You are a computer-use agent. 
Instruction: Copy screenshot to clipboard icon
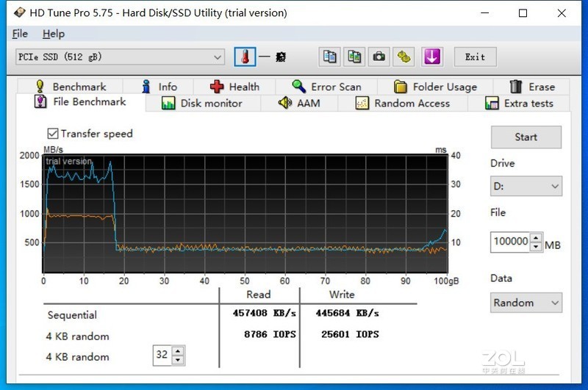354,57
